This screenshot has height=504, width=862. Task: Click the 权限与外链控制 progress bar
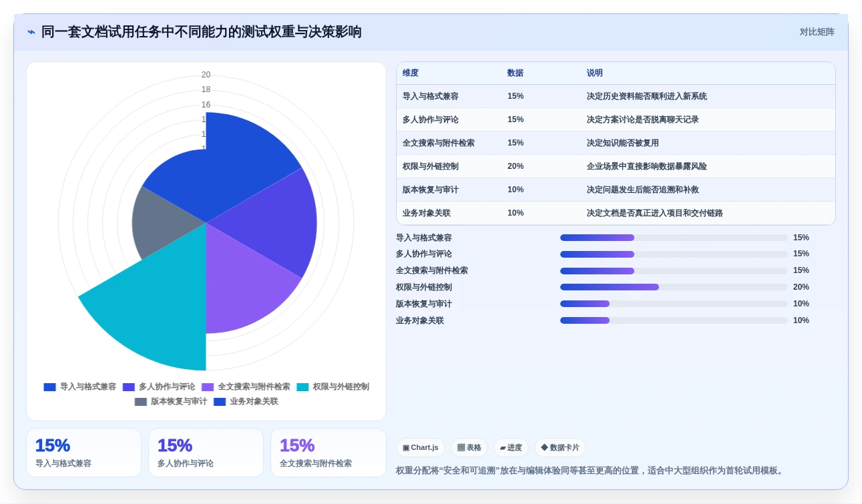pos(674,287)
